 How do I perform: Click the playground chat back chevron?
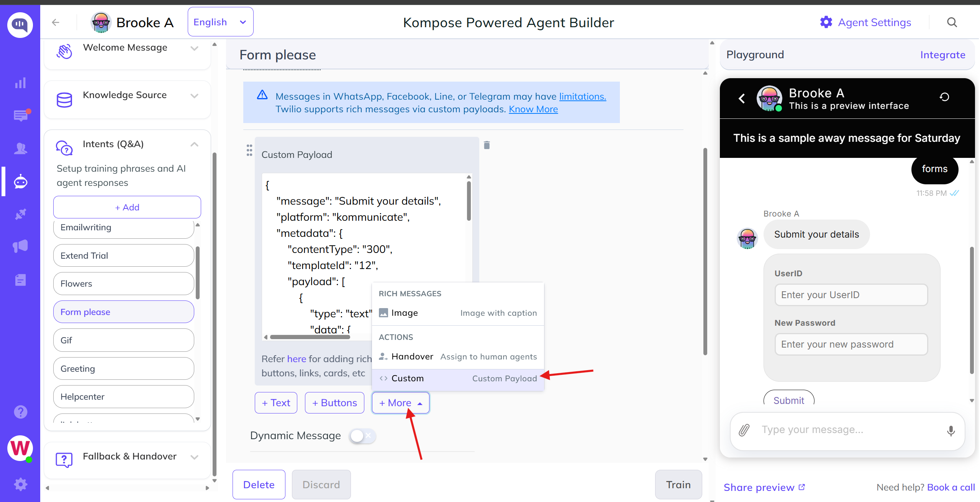[742, 98]
